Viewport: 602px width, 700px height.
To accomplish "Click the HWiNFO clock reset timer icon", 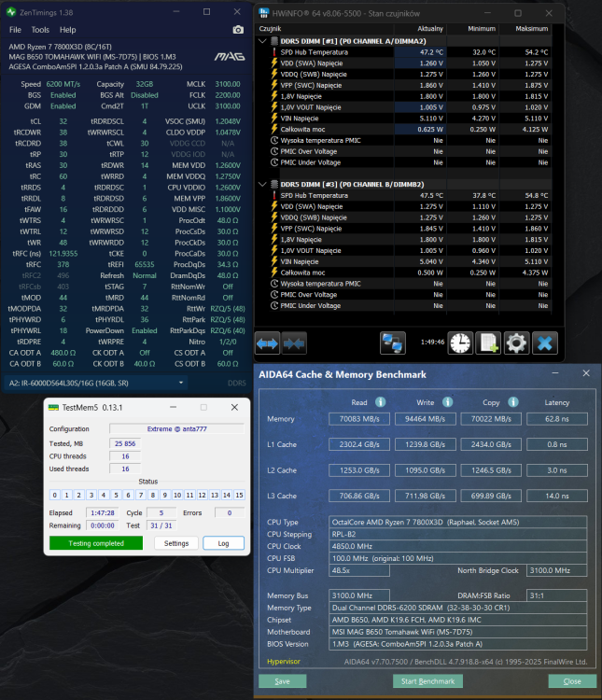I will coord(460,343).
